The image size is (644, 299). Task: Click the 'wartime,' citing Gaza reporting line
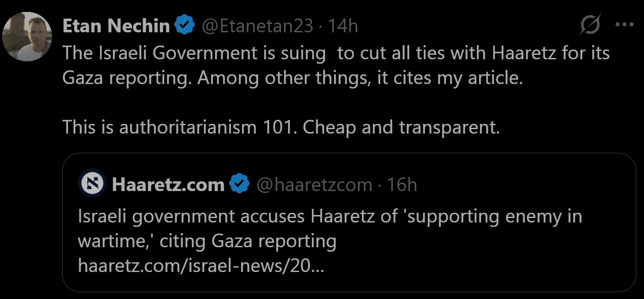point(207,241)
